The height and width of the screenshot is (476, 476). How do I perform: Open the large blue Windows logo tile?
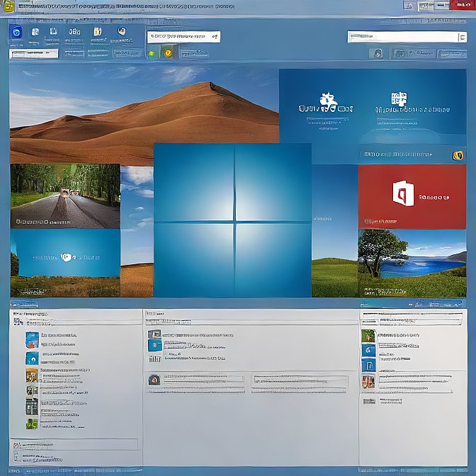[232, 220]
